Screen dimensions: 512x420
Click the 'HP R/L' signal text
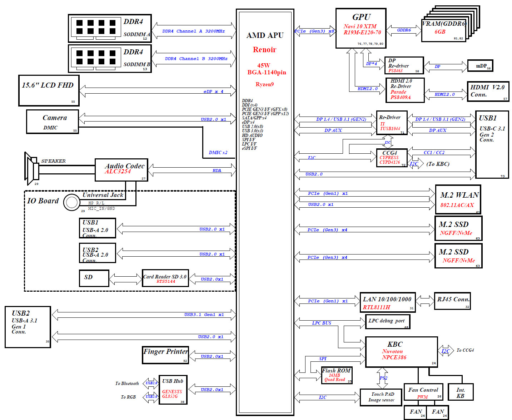[96, 203]
